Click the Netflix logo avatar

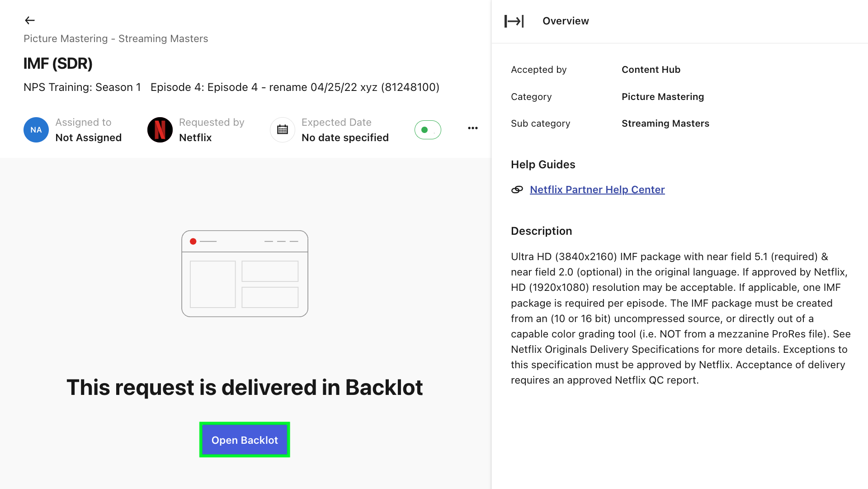click(160, 130)
